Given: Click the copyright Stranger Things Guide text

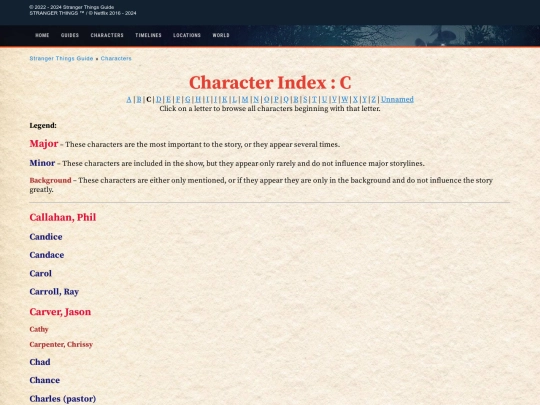Looking at the screenshot, I should [x=72, y=7].
